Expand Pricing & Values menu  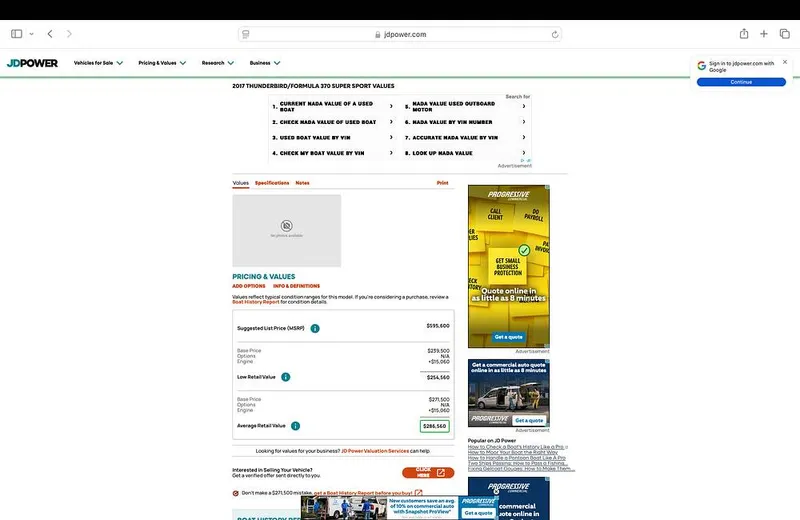pos(162,63)
